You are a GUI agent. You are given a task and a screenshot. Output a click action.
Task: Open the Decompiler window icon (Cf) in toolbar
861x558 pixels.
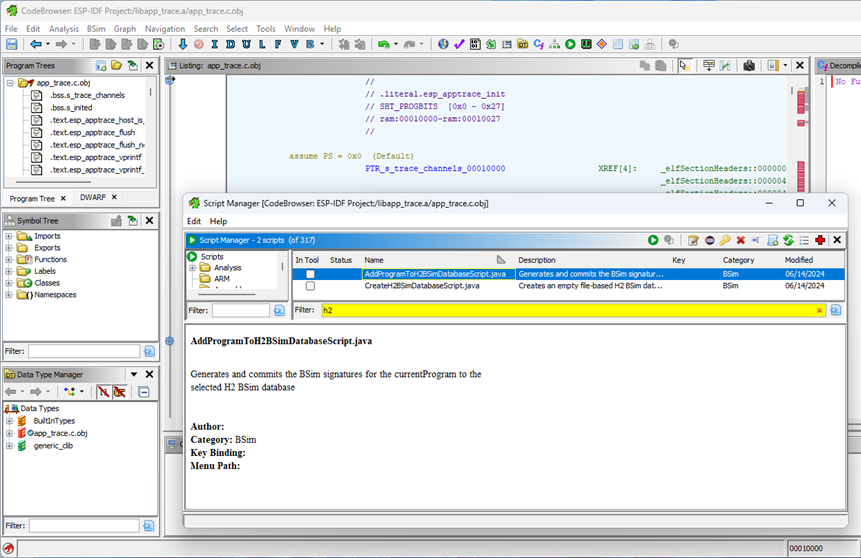pos(539,44)
